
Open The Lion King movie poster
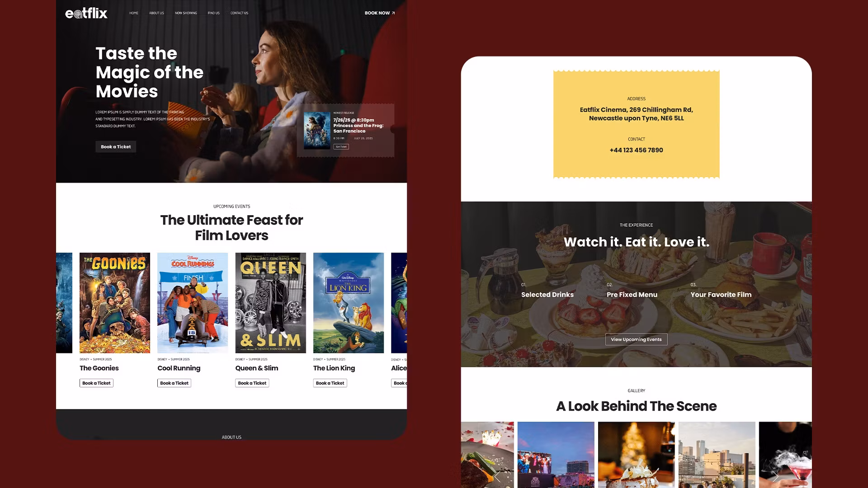point(348,303)
